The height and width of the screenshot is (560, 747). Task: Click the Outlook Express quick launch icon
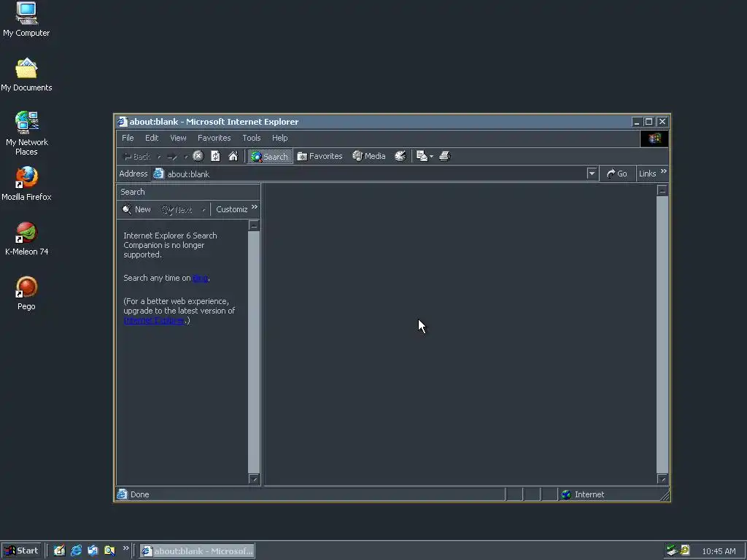tap(93, 551)
